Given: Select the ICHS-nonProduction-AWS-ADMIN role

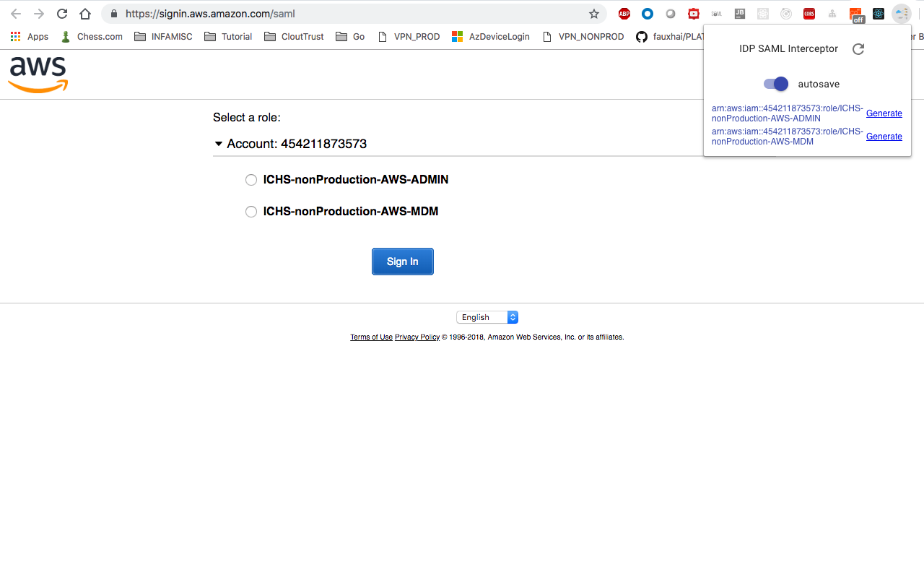Looking at the screenshot, I should (251, 180).
